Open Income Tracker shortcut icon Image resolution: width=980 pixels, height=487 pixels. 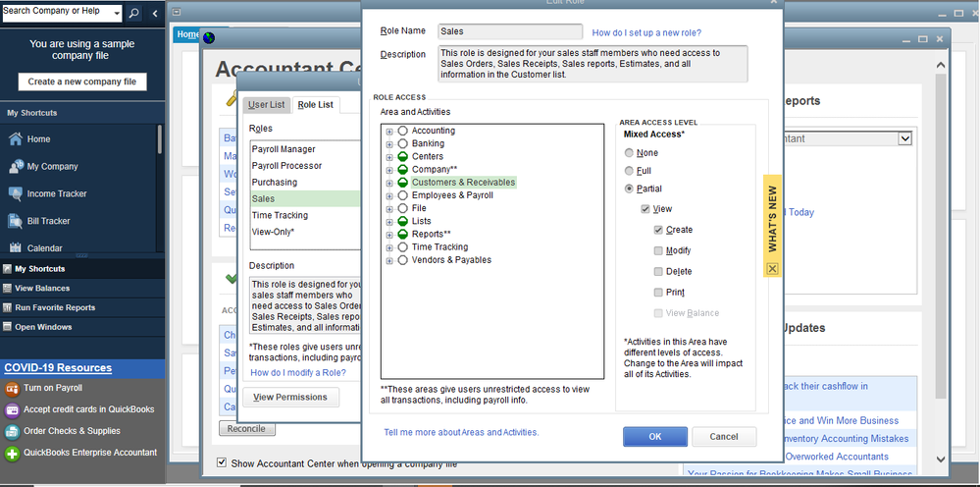pyautogui.click(x=16, y=193)
